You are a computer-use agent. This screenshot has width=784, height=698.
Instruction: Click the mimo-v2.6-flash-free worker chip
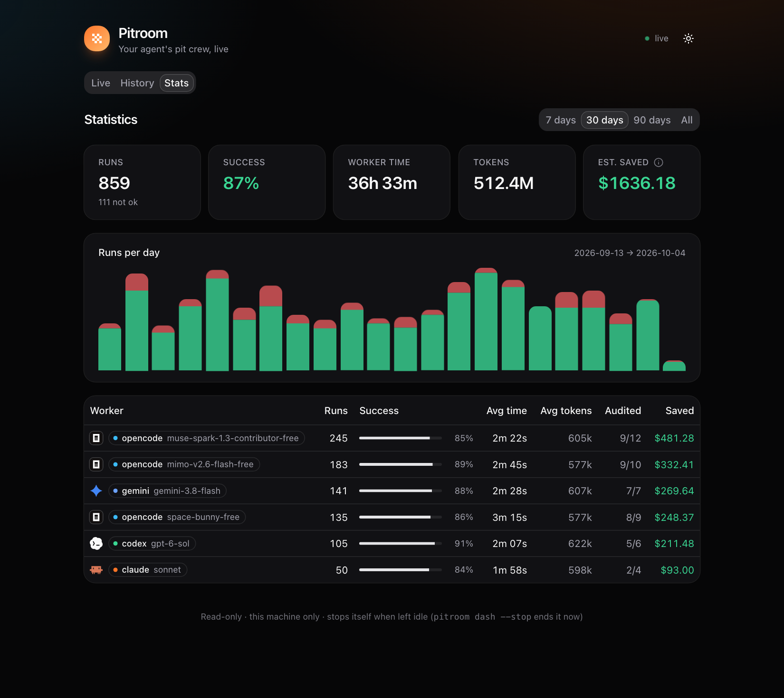click(184, 464)
